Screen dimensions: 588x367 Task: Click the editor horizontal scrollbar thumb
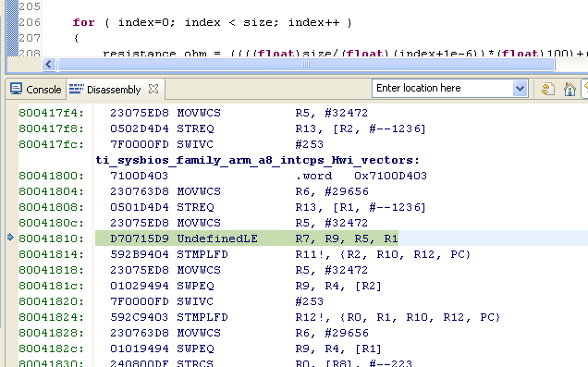tap(306, 64)
